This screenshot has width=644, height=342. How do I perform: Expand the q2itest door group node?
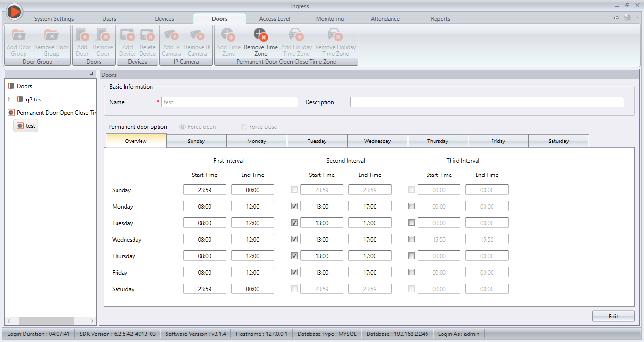(x=9, y=100)
